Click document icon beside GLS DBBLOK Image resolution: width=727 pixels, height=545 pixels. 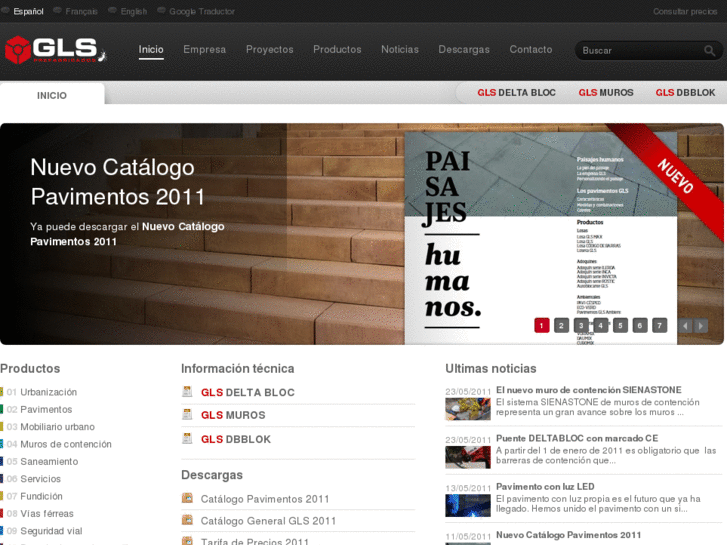pos(187,438)
